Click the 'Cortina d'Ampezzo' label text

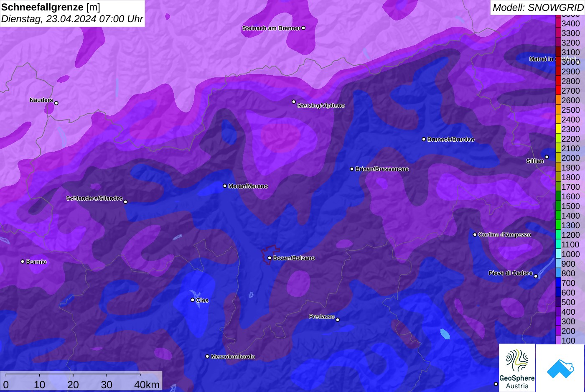pos(505,234)
